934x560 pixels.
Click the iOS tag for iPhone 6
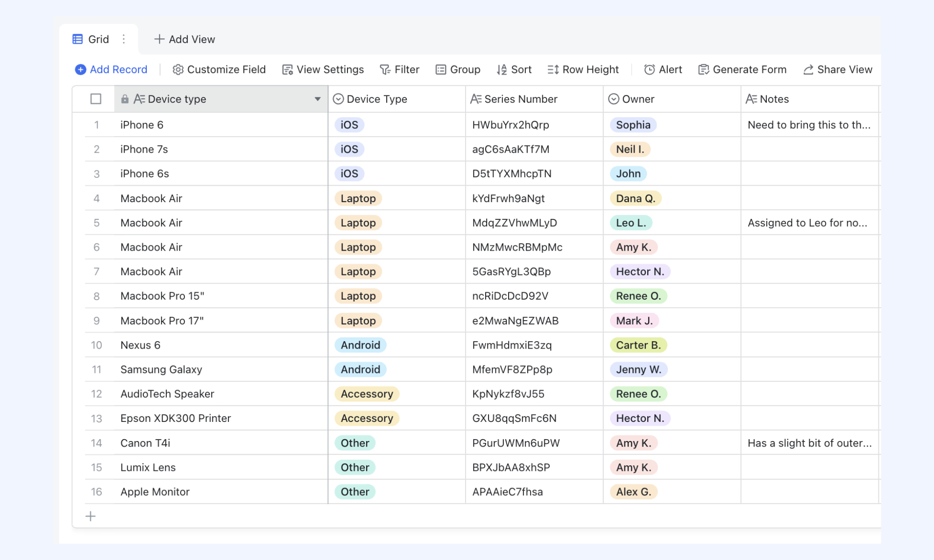pos(349,125)
